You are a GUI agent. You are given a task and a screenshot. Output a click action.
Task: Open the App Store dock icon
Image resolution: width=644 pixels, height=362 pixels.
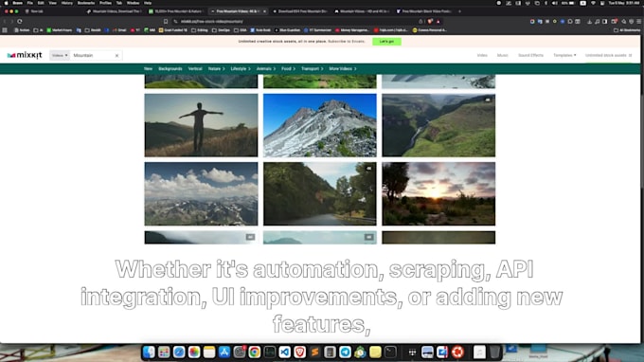click(x=224, y=353)
